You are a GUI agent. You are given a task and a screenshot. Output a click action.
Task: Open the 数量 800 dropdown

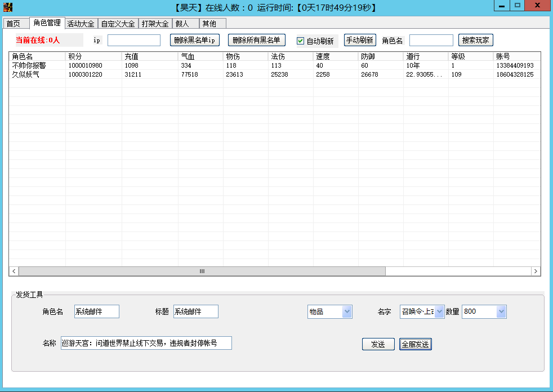501,311
